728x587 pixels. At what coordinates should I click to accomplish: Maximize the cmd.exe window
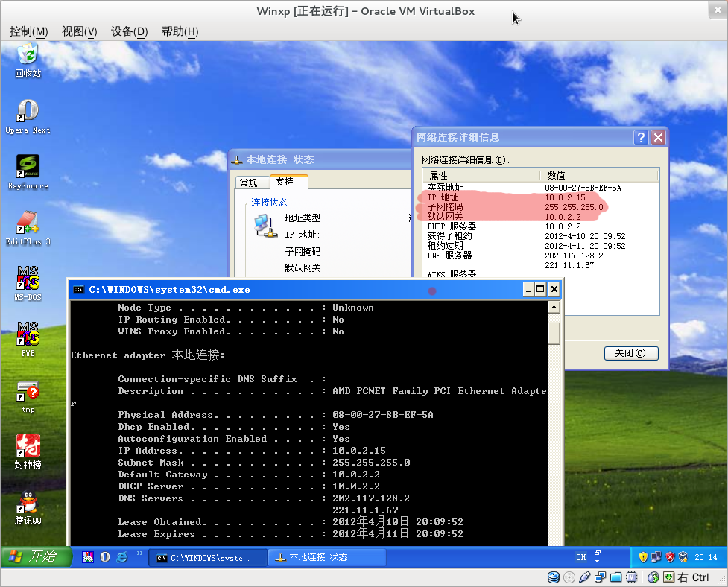click(x=540, y=290)
